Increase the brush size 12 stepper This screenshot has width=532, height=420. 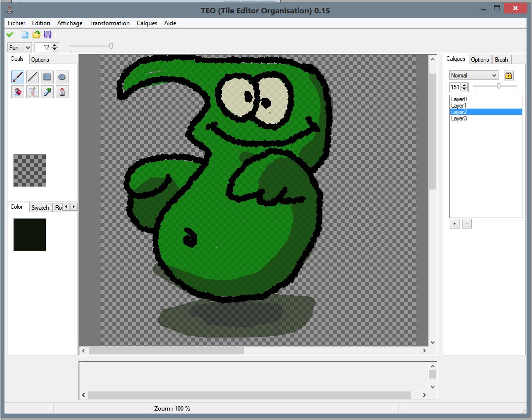coord(55,45)
